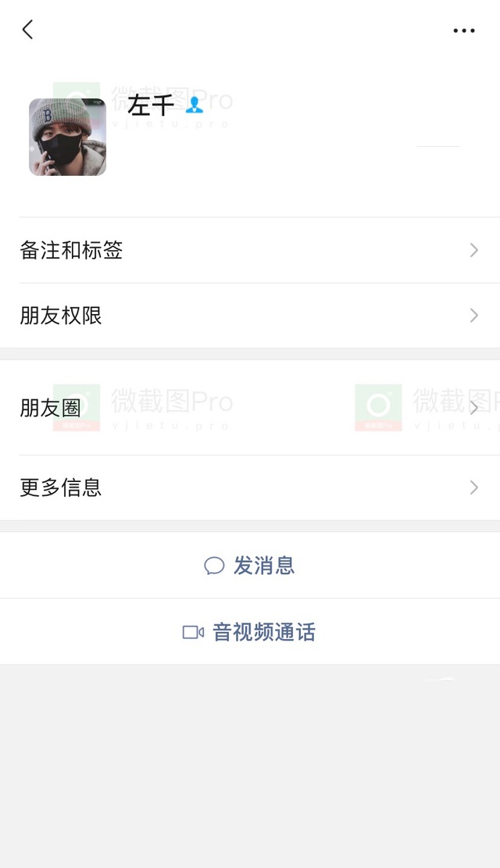This screenshot has height=868, width=500.
Task: Expand the chevron on 朋友权限 row
Action: [474, 316]
